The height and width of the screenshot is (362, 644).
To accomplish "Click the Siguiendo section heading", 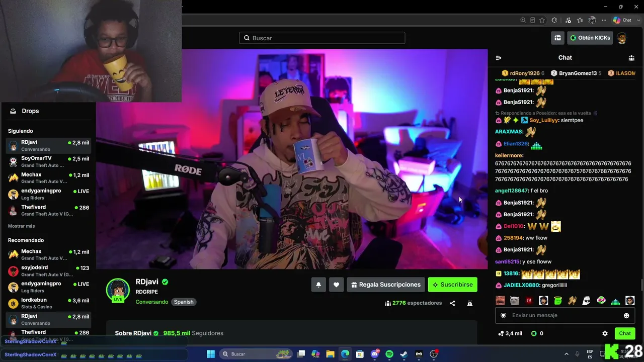I will pyautogui.click(x=21, y=131).
